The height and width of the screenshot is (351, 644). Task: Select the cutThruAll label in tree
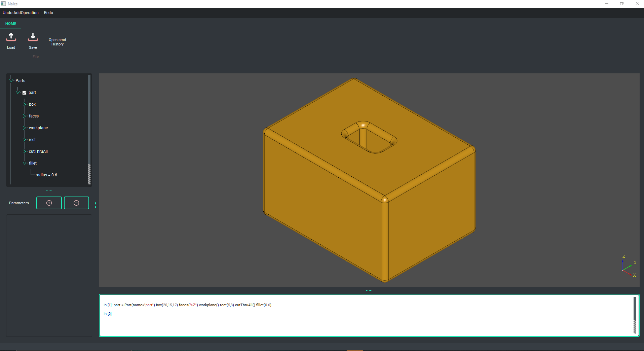pos(38,151)
